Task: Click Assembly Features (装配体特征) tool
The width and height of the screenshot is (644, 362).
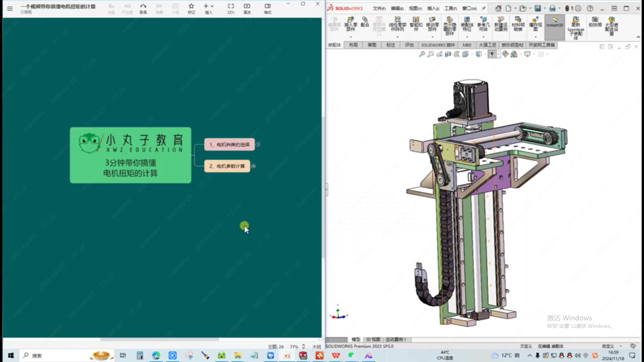Action: click(x=467, y=24)
